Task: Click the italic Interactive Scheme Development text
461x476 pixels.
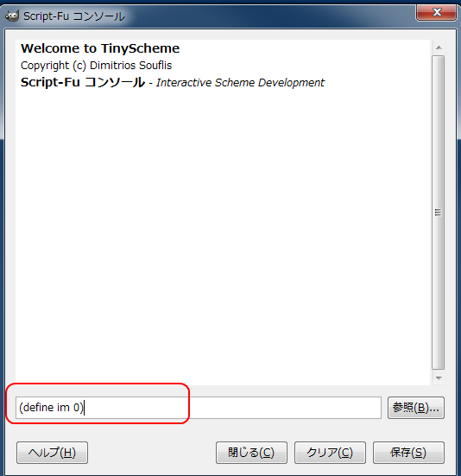Action: (x=240, y=83)
